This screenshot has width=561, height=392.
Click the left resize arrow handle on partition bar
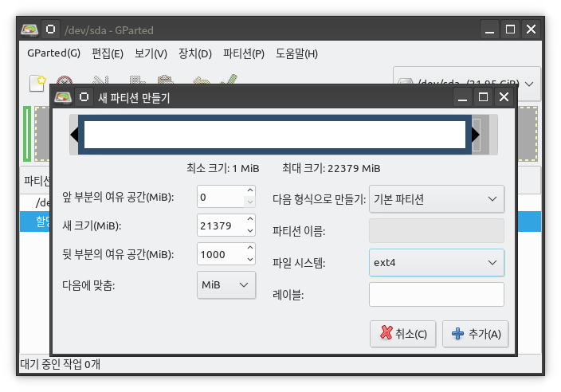pyautogui.click(x=74, y=135)
